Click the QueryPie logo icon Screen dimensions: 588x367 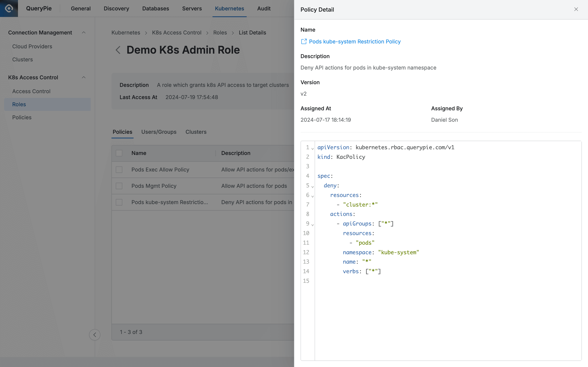coord(9,9)
